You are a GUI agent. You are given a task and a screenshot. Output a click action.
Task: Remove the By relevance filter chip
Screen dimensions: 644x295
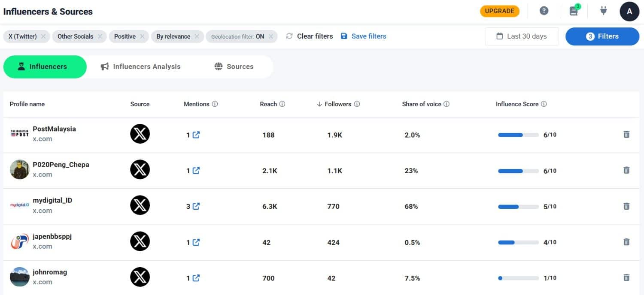(197, 36)
